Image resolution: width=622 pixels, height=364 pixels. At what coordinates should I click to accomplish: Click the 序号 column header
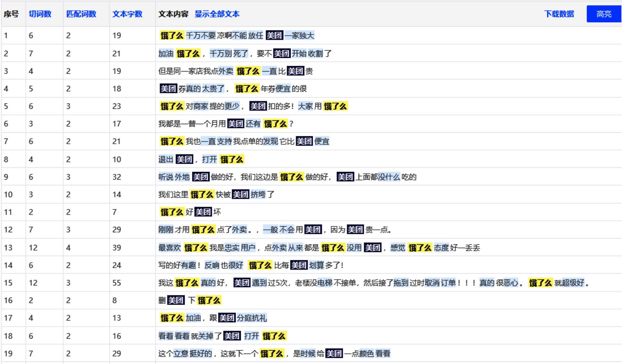tap(11, 14)
